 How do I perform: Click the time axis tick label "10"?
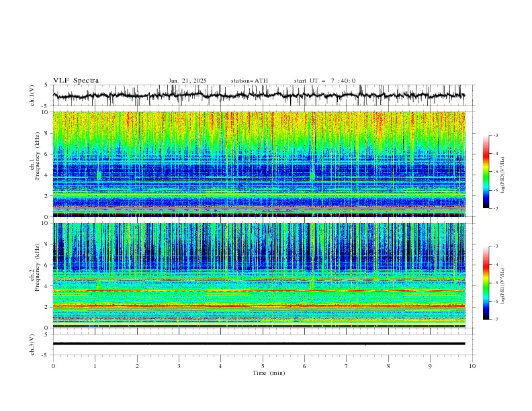(x=472, y=366)
